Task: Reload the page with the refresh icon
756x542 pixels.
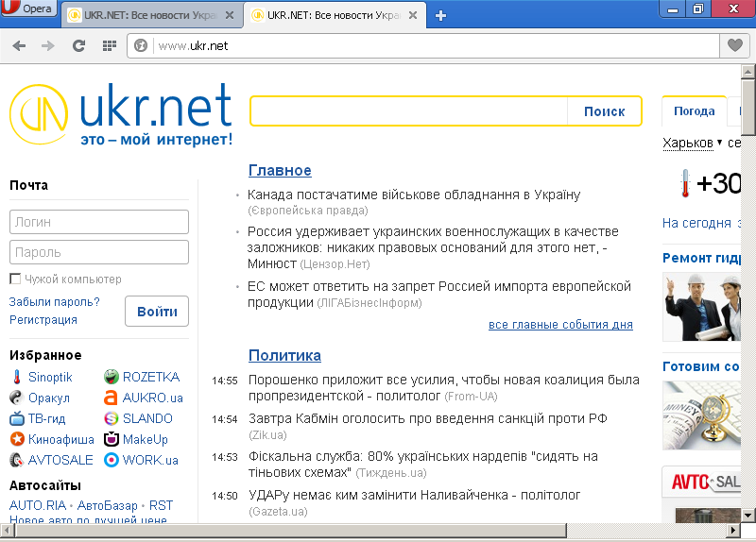Action: pyautogui.click(x=78, y=45)
